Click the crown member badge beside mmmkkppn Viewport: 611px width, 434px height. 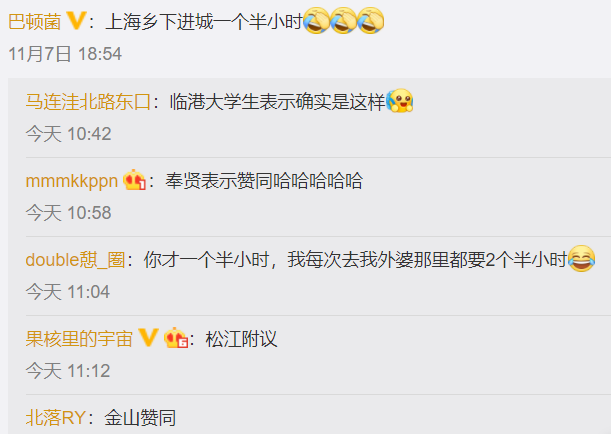(x=134, y=180)
